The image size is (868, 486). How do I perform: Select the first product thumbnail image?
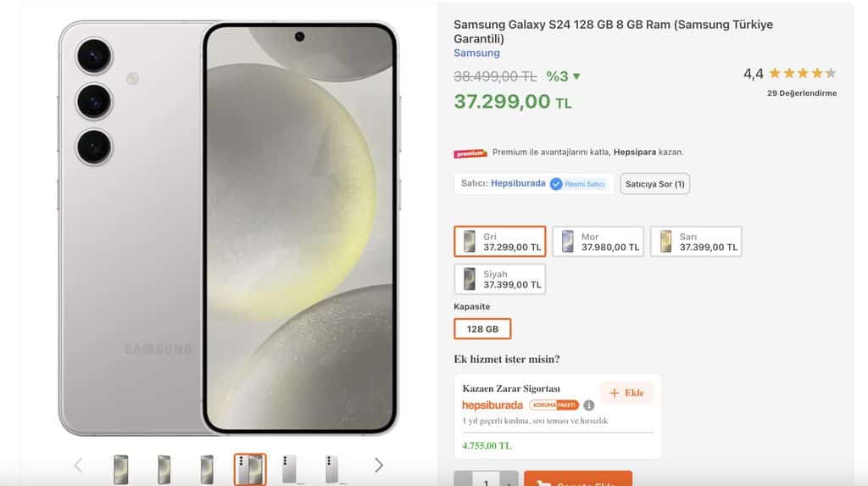click(121, 469)
